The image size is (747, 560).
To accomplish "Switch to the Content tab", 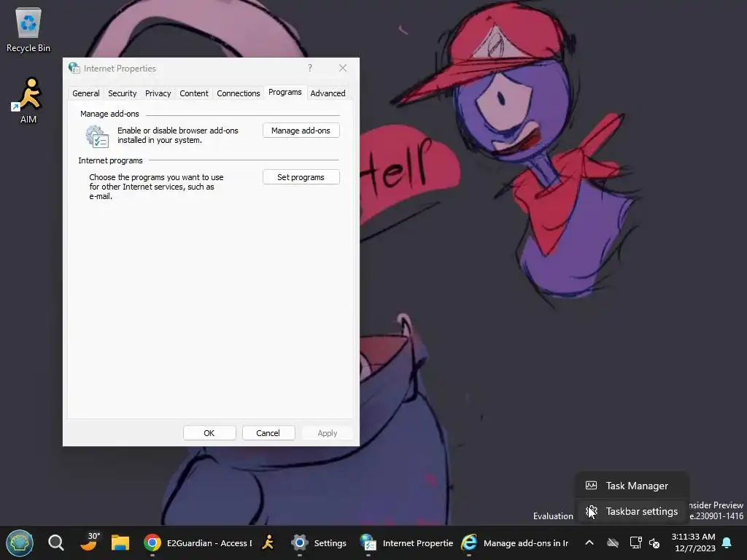I will [x=194, y=93].
